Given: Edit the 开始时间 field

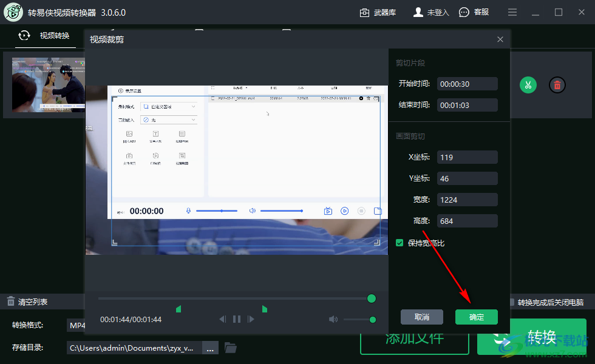Looking at the screenshot, I should point(467,84).
